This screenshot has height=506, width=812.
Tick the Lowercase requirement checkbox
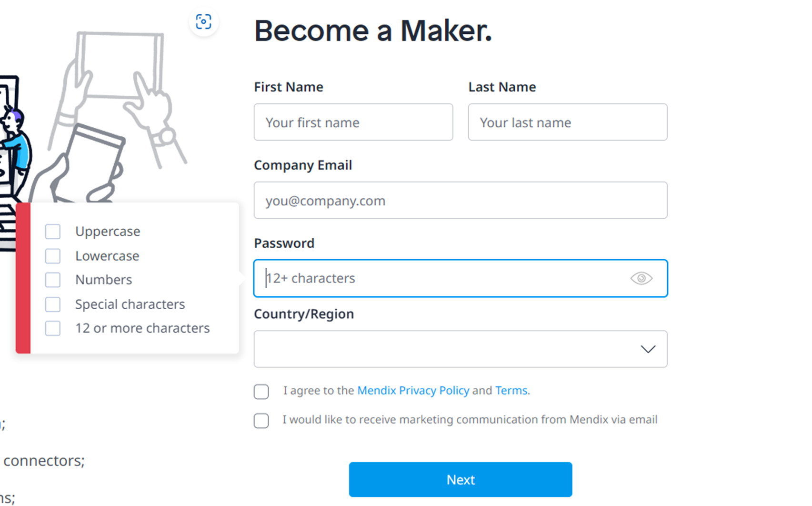pos(52,256)
